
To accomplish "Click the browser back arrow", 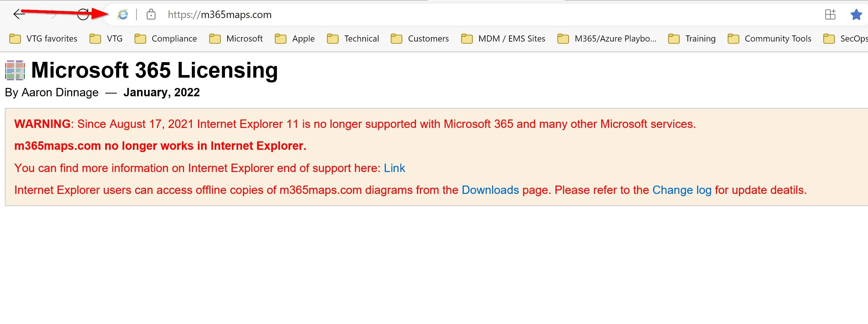I will pyautogui.click(x=19, y=14).
